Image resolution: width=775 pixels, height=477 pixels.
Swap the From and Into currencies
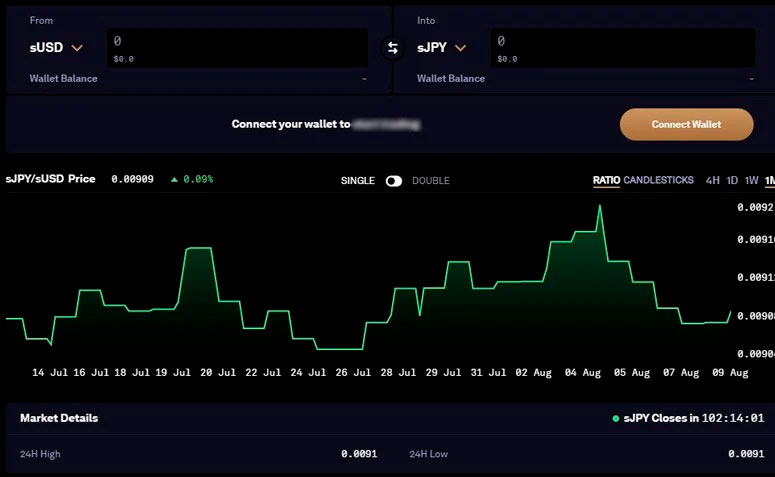(393, 48)
